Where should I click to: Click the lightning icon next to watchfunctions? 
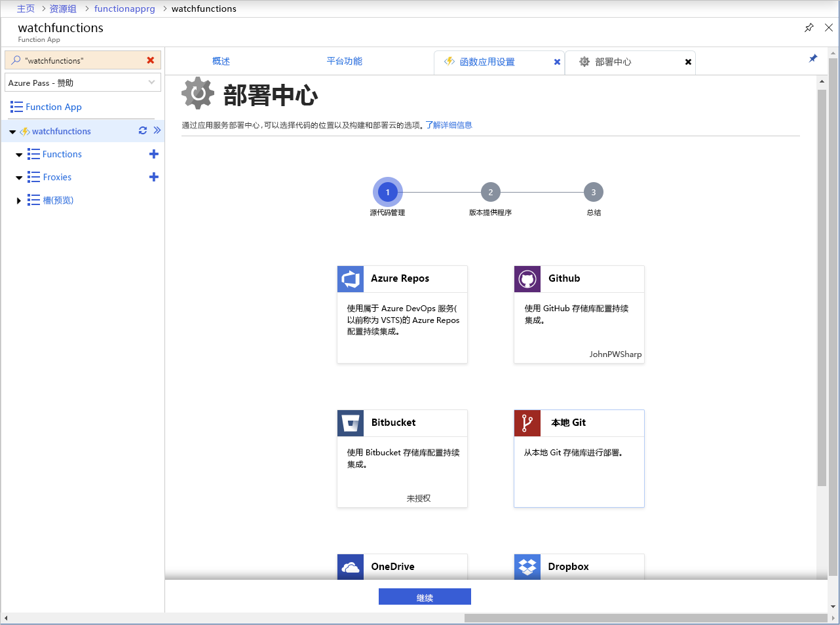(25, 131)
